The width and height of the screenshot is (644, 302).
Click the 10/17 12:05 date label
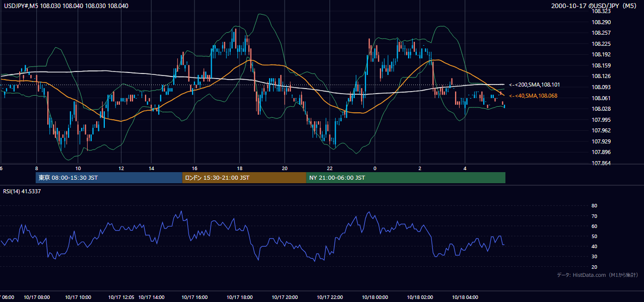click(121, 297)
